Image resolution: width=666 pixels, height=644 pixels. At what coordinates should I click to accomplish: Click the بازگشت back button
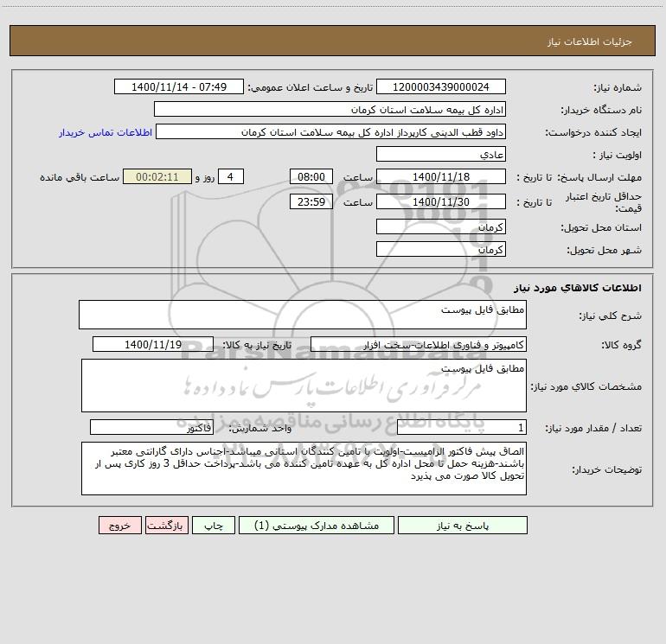click(x=166, y=526)
